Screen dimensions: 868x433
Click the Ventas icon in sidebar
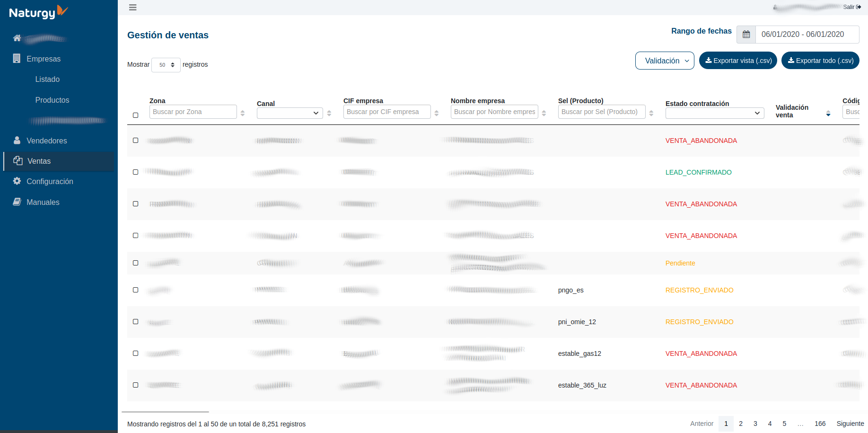pyautogui.click(x=18, y=160)
